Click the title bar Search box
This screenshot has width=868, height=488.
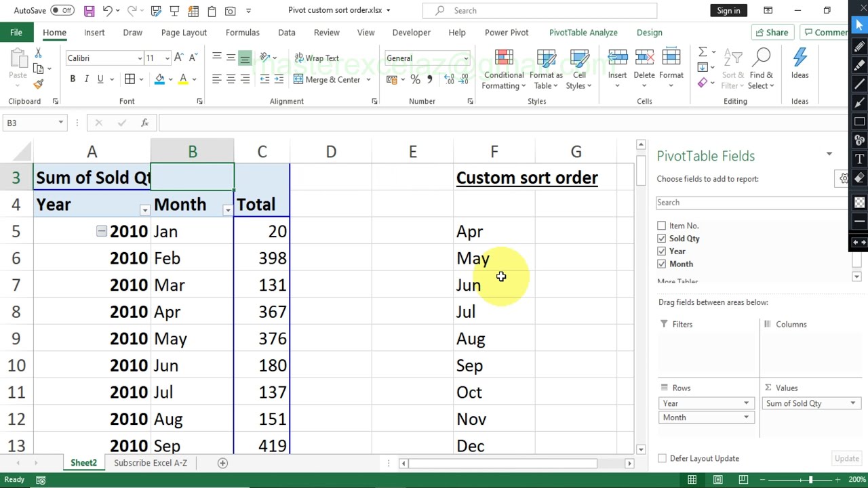click(540, 11)
